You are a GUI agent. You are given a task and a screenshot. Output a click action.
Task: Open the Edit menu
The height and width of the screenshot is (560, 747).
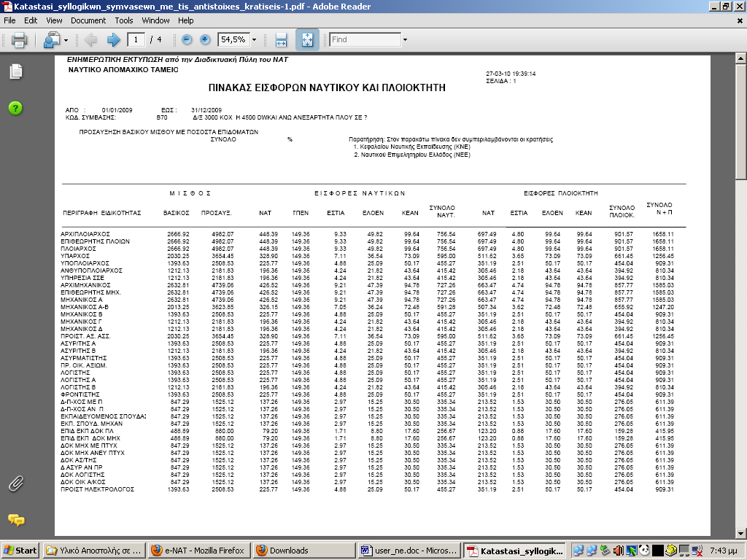coord(31,20)
